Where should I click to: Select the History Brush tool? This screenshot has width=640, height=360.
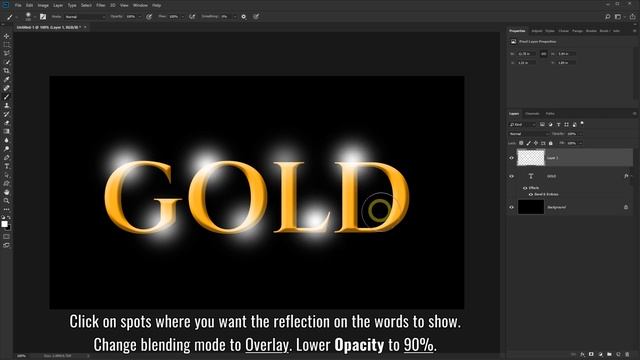click(7, 114)
